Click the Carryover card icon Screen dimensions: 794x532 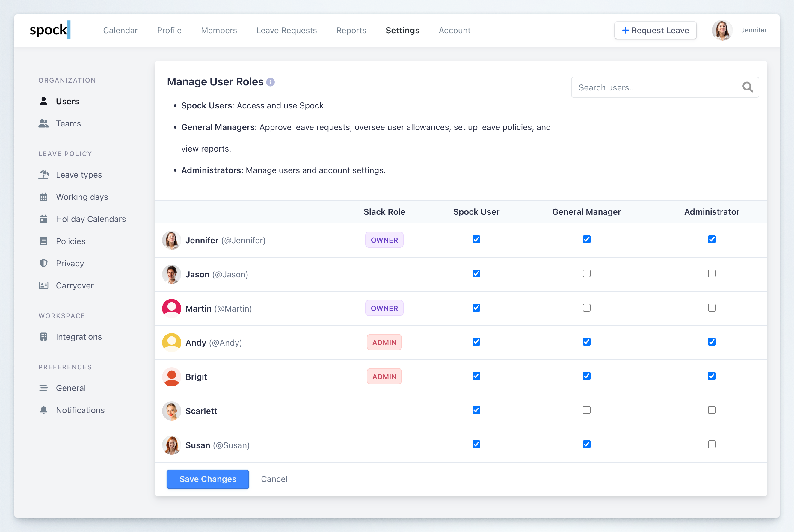pos(43,285)
